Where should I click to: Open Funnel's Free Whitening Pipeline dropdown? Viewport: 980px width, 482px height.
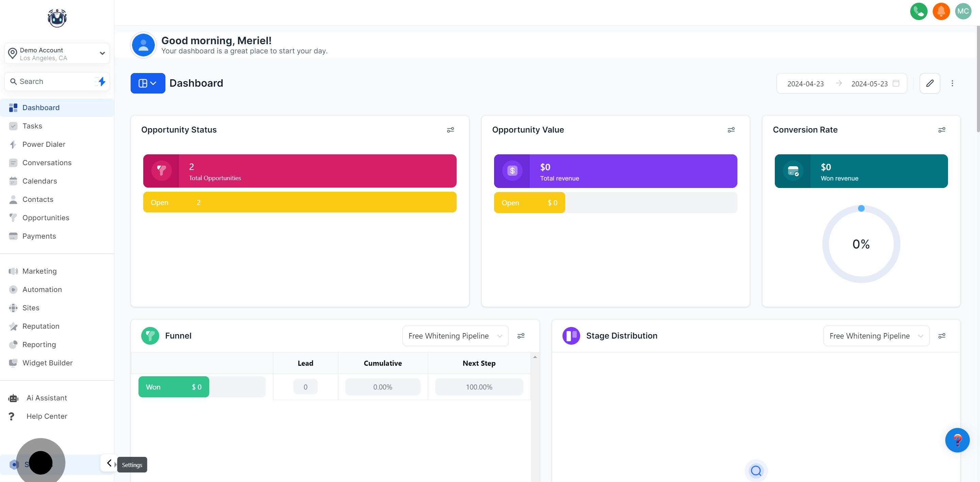coord(455,335)
